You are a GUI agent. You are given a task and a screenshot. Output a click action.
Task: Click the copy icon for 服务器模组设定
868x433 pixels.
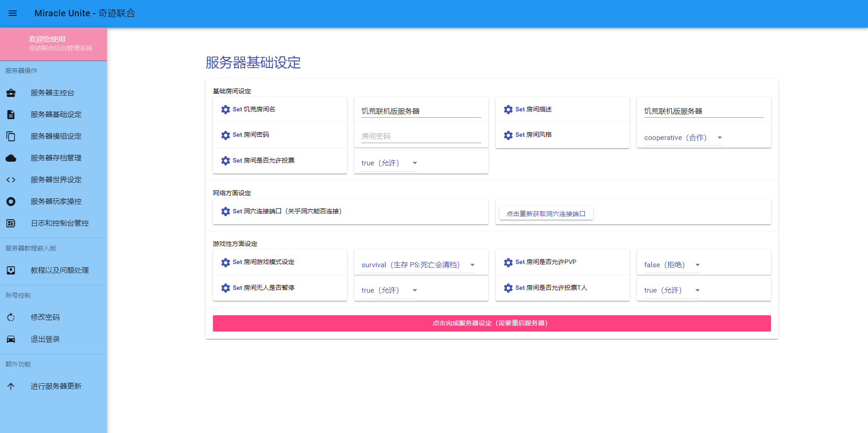coord(11,136)
